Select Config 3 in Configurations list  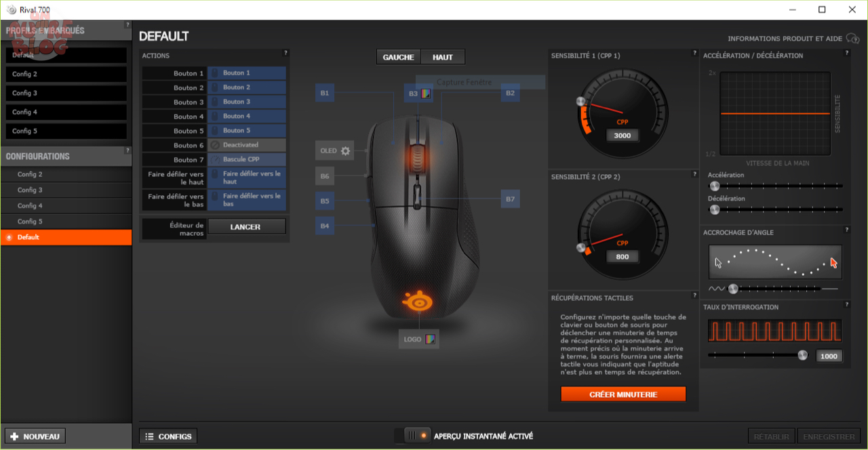[66, 190]
